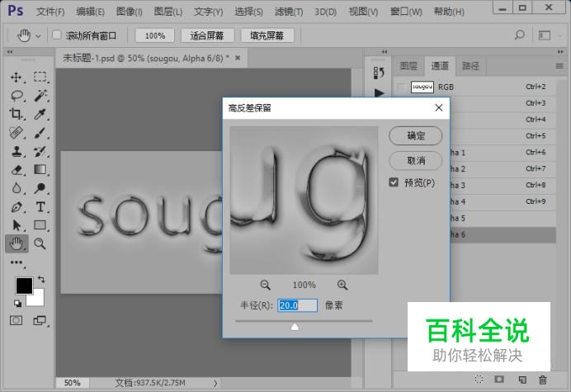
Task: Select the Gradient tool
Action: (40, 169)
